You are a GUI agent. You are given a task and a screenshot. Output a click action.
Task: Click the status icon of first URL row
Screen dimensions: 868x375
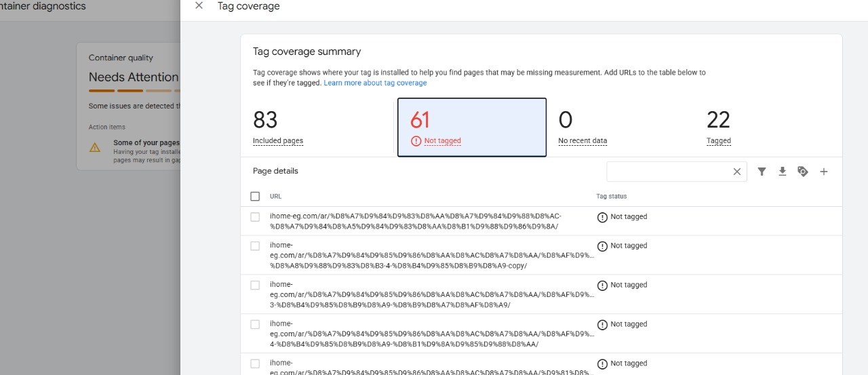(602, 218)
